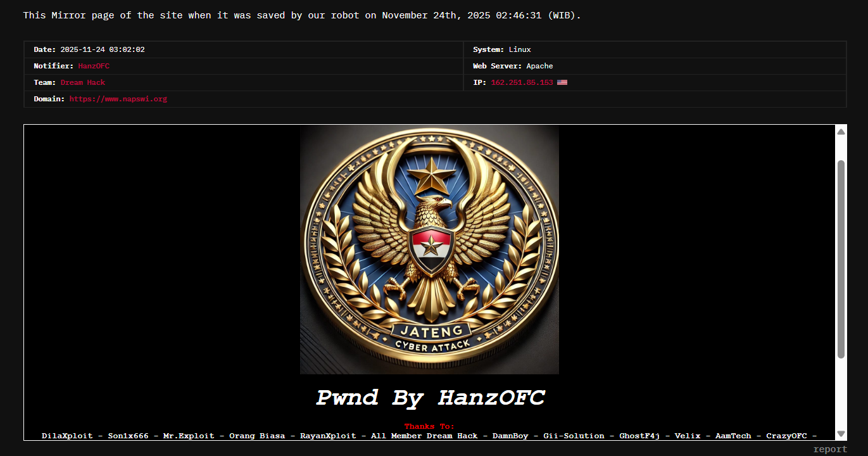Click the report link at bottom right
The height and width of the screenshot is (456, 868).
[x=830, y=449]
